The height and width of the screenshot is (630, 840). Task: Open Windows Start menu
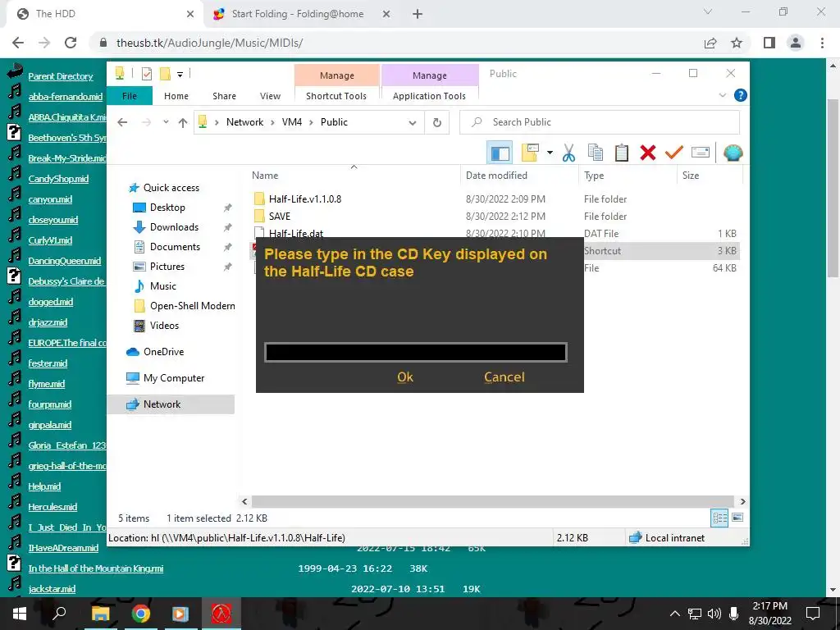[x=20, y=614]
